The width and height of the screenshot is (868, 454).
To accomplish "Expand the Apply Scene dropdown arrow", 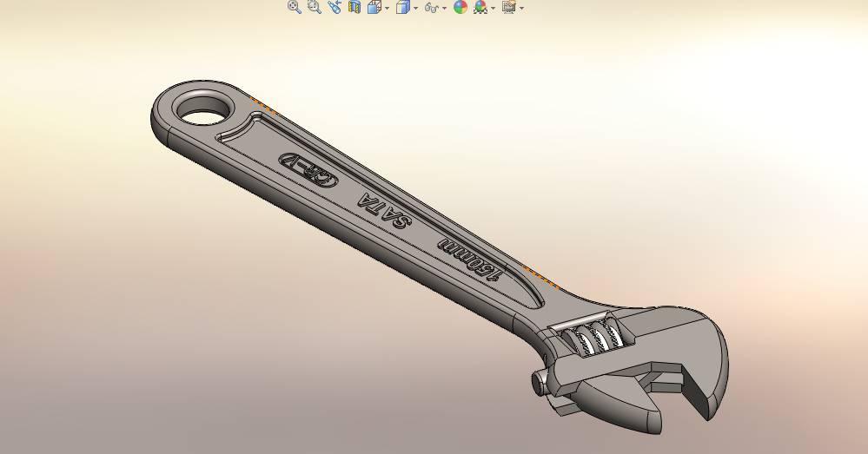I will tap(494, 8).
